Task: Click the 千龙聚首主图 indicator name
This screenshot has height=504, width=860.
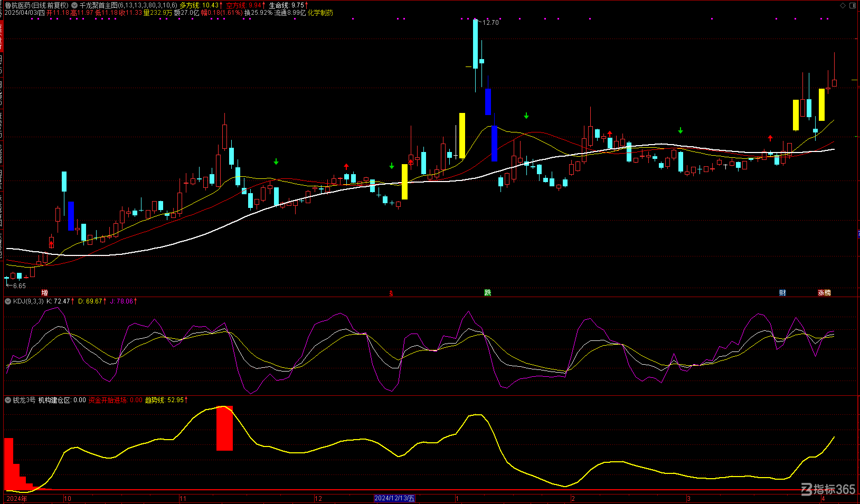Action: [99, 5]
